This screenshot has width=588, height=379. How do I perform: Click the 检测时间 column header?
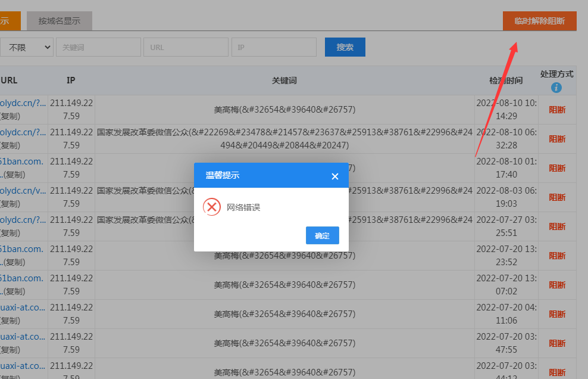tap(506, 80)
